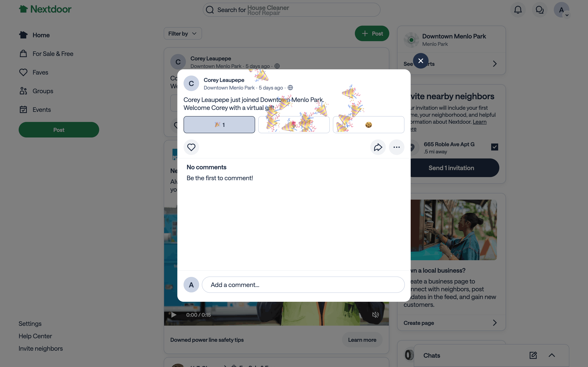Screen dimensions: 588x367
Task: Toggle the party popper reaction button
Action: 219,124
